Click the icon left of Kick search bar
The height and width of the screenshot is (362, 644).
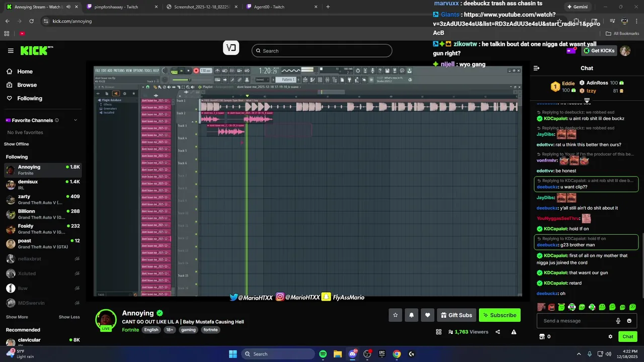(x=231, y=48)
